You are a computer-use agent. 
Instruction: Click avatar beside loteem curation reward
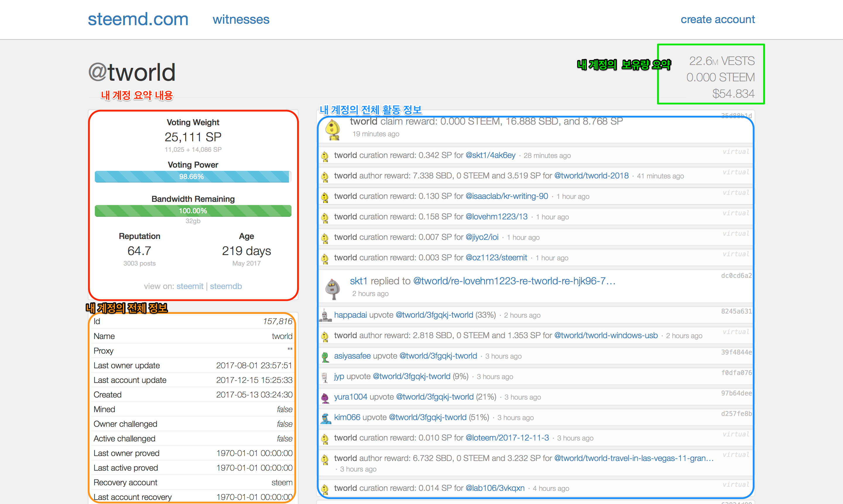click(x=325, y=439)
